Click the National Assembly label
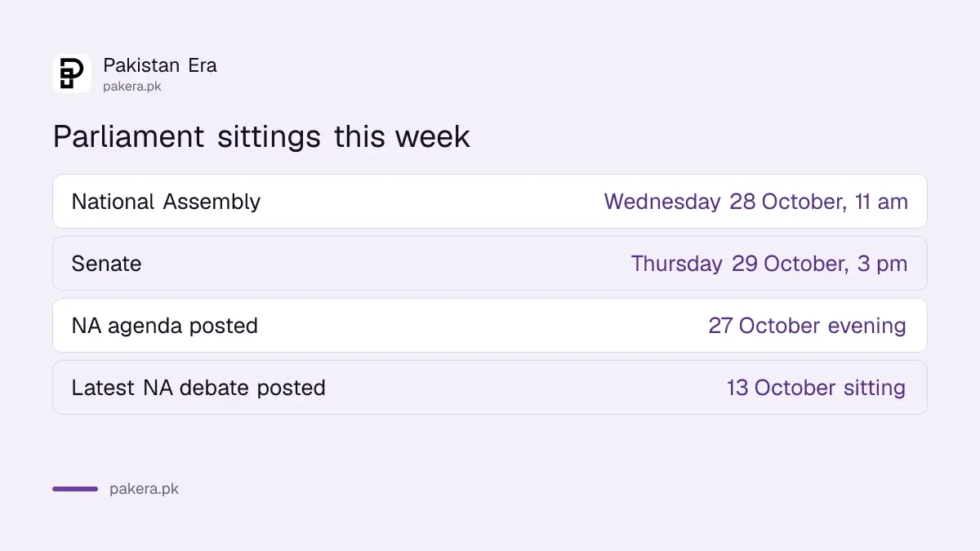Image resolution: width=980 pixels, height=551 pixels. coord(166,202)
